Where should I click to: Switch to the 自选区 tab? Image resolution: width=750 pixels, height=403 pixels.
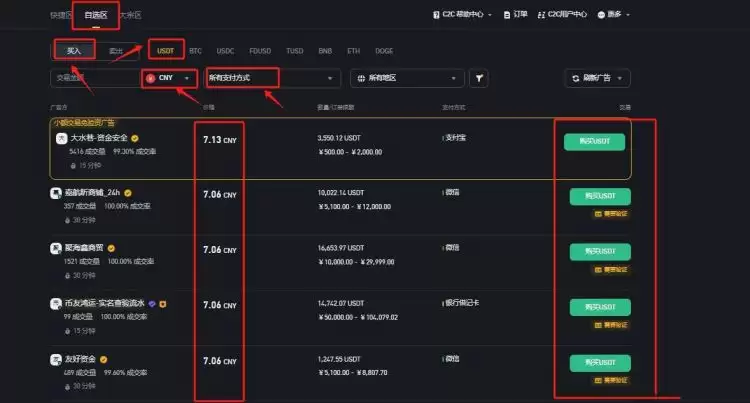coord(96,15)
